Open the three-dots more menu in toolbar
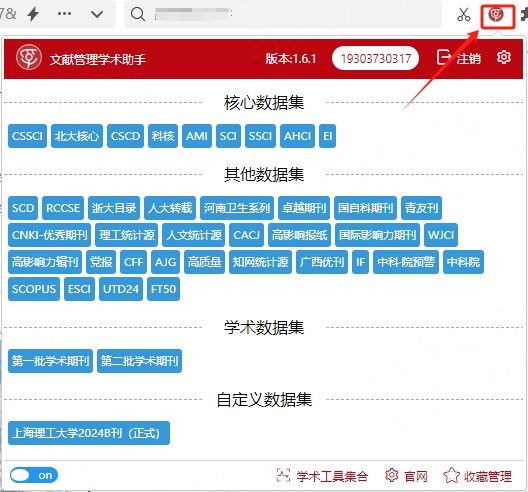This screenshot has width=528, height=492. point(64,14)
